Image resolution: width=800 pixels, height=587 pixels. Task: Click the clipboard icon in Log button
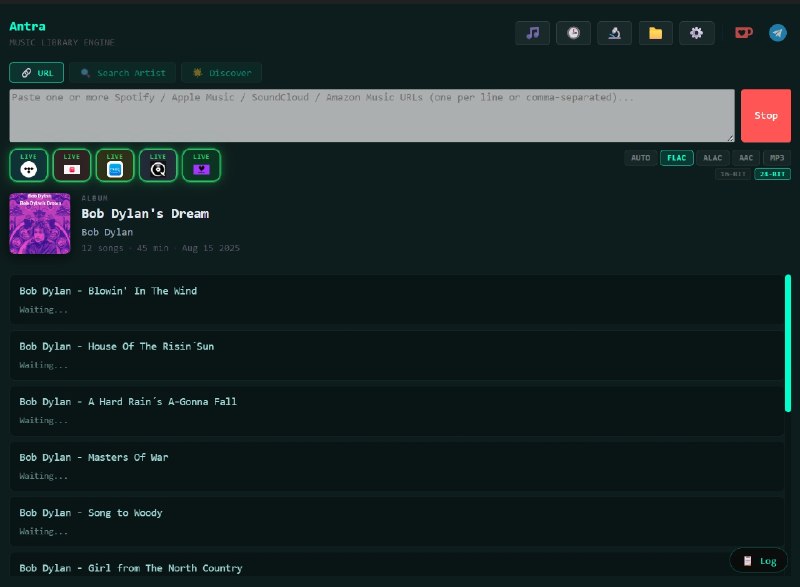(747, 561)
